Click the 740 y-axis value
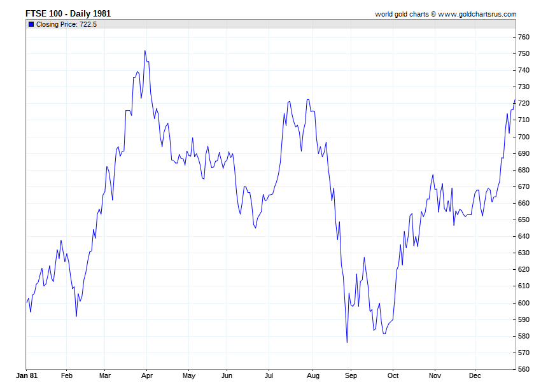Screen dimensions: 541x392 524,70
